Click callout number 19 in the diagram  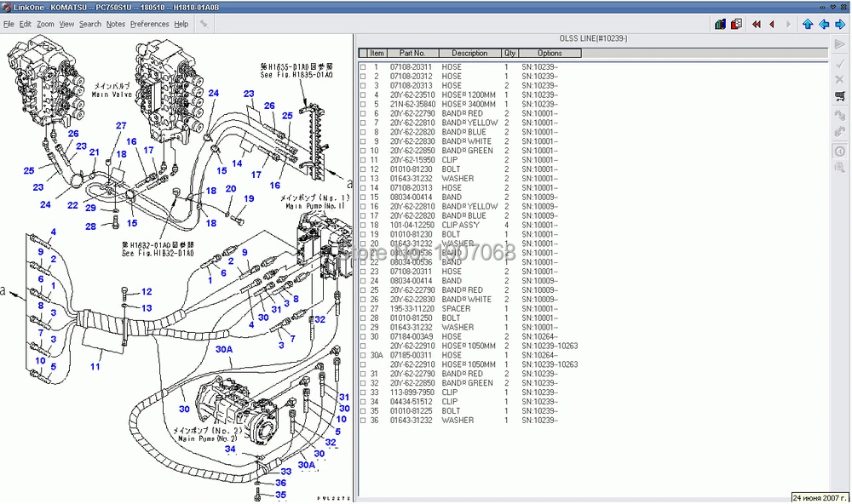pos(249,198)
